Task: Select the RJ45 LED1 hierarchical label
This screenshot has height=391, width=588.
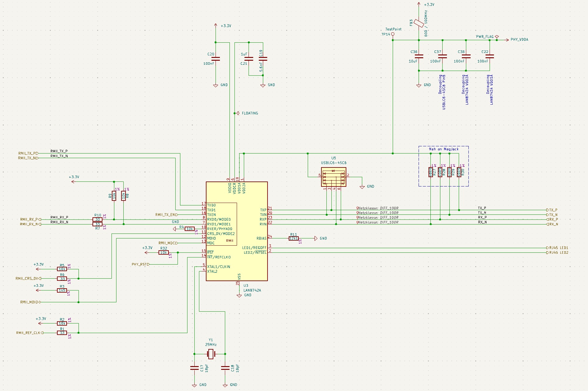Action: 558,248
